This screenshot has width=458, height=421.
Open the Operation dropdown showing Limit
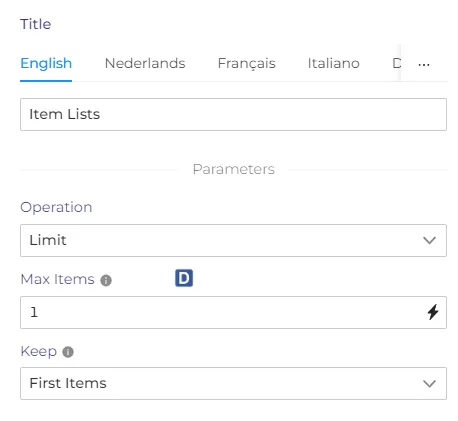(x=233, y=240)
